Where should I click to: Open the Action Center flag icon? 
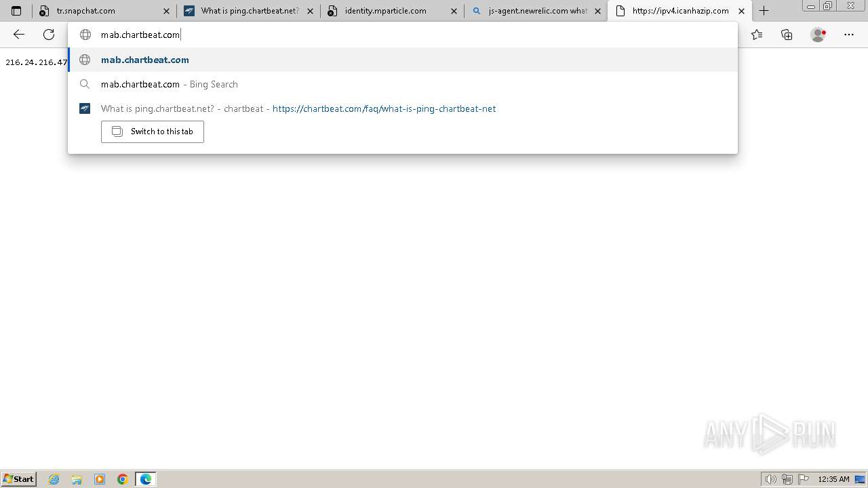804,479
